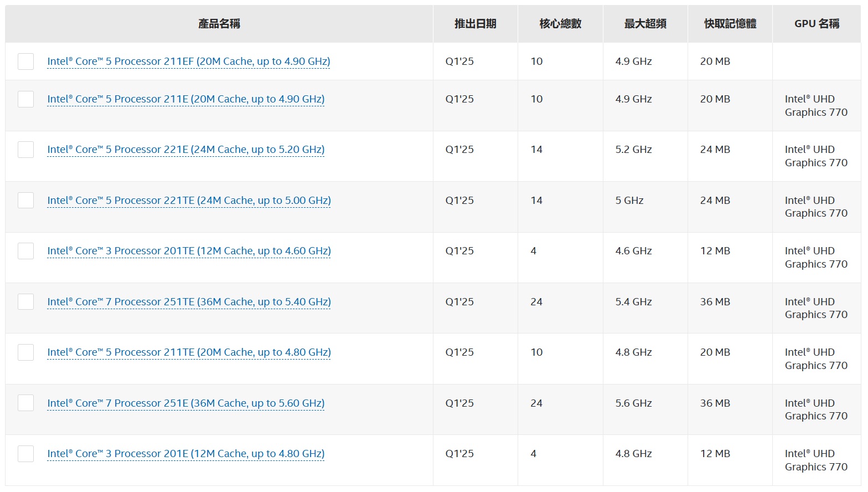The height and width of the screenshot is (492, 868).
Task: Click the 核心總數 column header
Action: tap(560, 24)
